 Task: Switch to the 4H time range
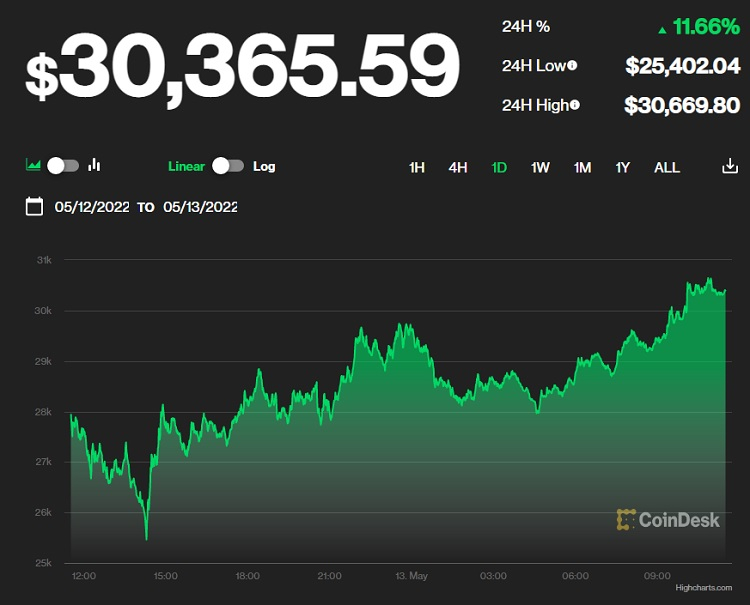coord(458,167)
